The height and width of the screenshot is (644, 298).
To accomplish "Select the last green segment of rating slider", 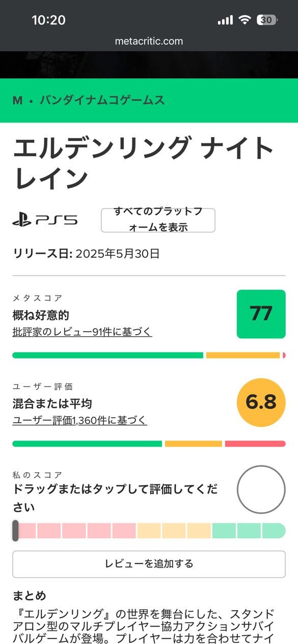I will tap(274, 531).
